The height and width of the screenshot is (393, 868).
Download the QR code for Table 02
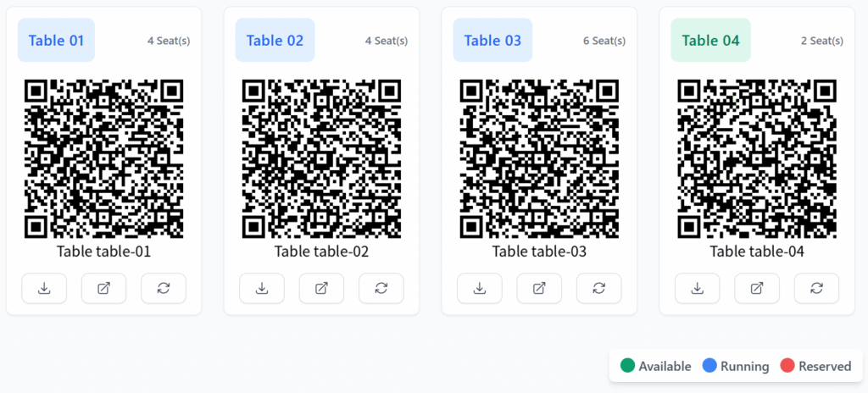point(262,288)
